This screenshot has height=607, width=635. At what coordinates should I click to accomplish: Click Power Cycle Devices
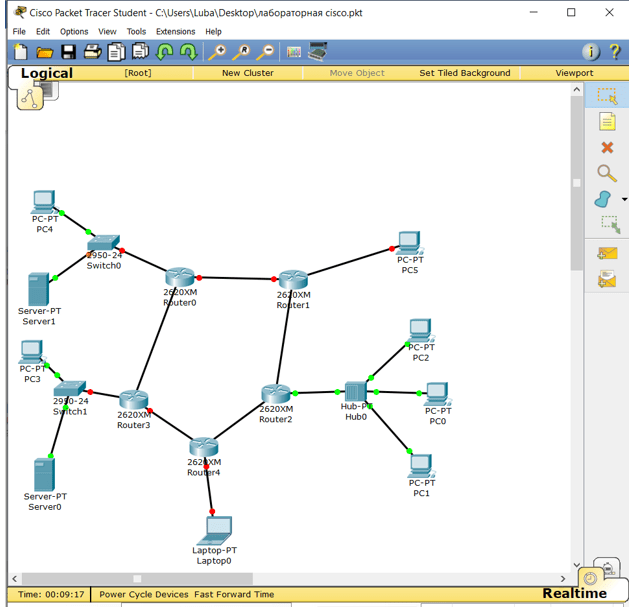144,594
